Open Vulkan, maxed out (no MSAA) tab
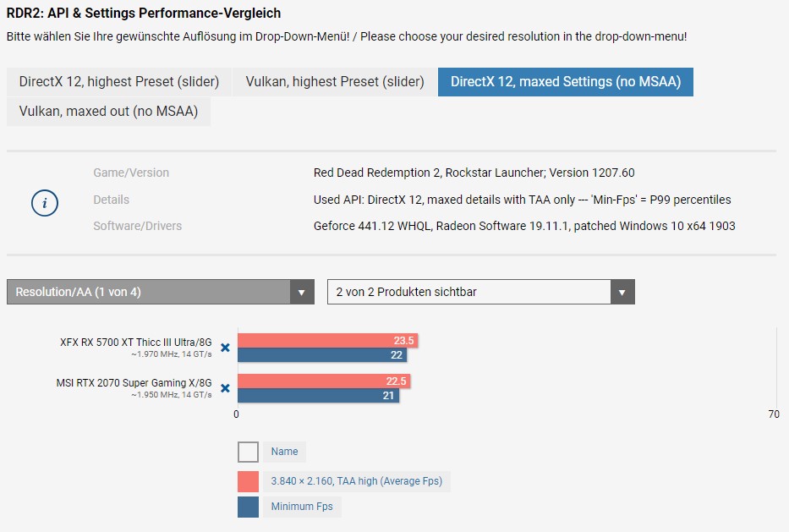This screenshot has width=789, height=532. 109,112
